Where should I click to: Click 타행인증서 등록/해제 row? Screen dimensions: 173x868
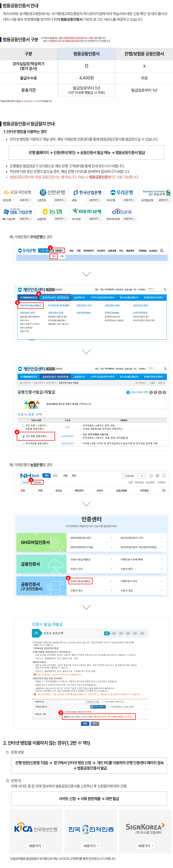coord(141,559)
